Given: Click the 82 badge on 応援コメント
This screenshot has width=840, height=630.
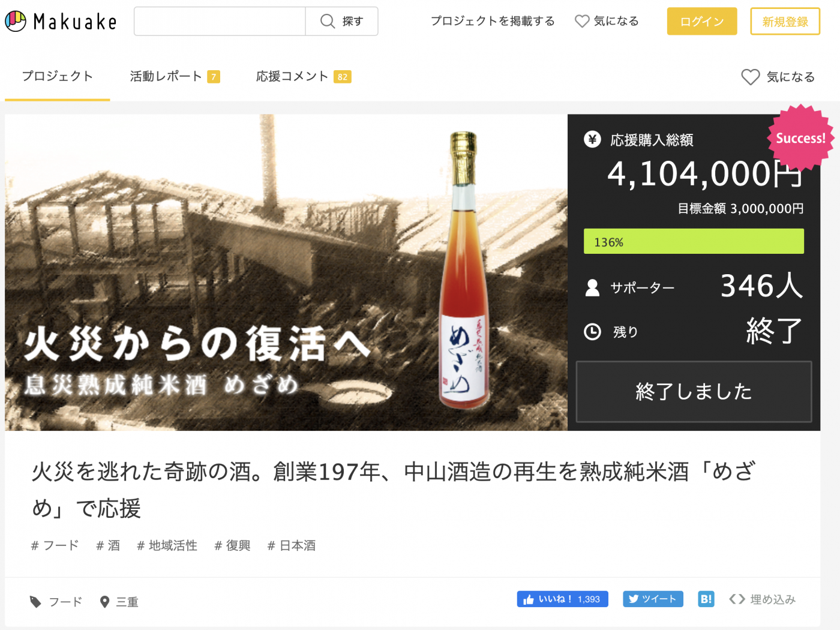Looking at the screenshot, I should click(343, 77).
